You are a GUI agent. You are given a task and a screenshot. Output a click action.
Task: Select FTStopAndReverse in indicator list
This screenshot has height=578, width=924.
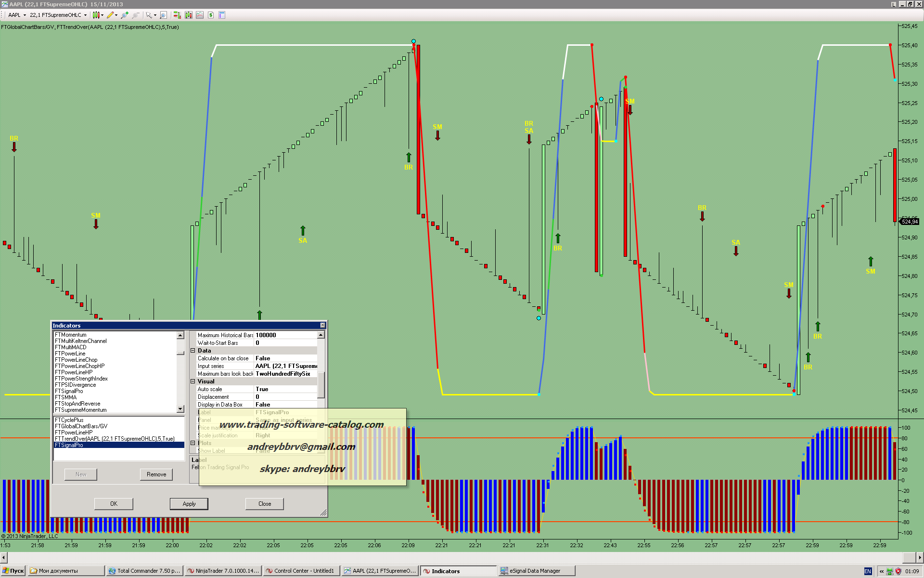(x=77, y=404)
